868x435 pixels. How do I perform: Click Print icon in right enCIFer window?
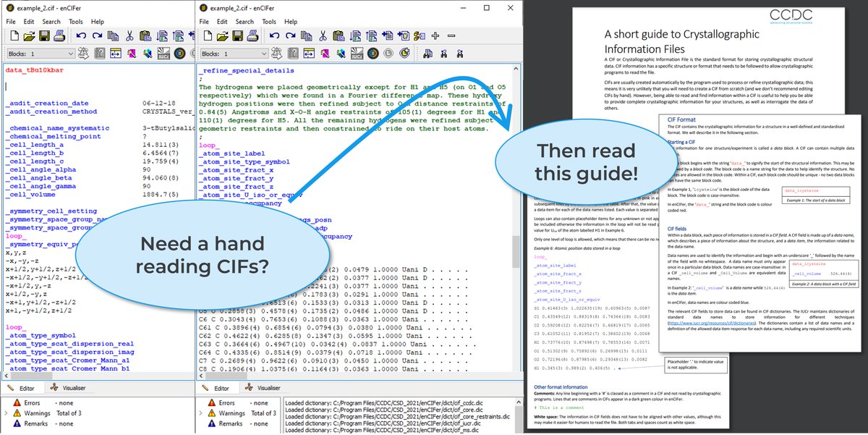tap(252, 35)
